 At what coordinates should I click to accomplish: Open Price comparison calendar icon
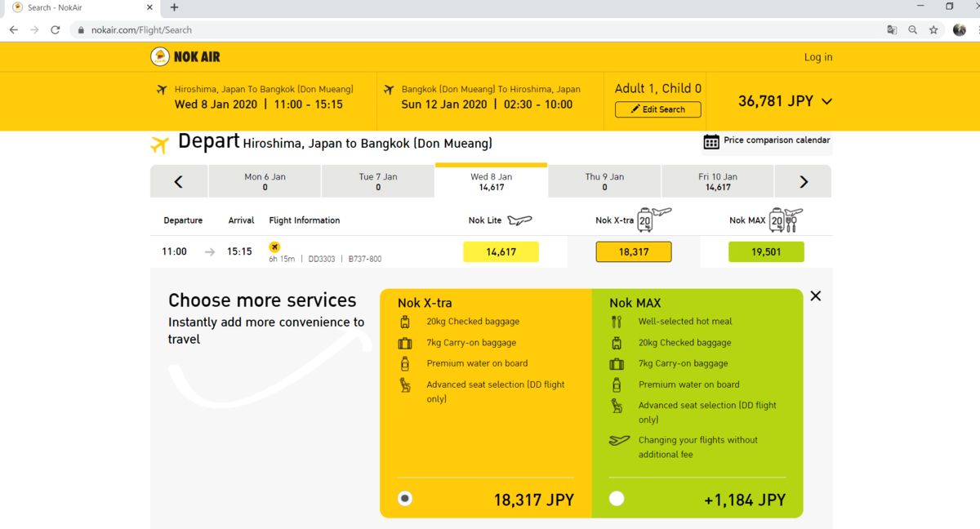pyautogui.click(x=711, y=141)
